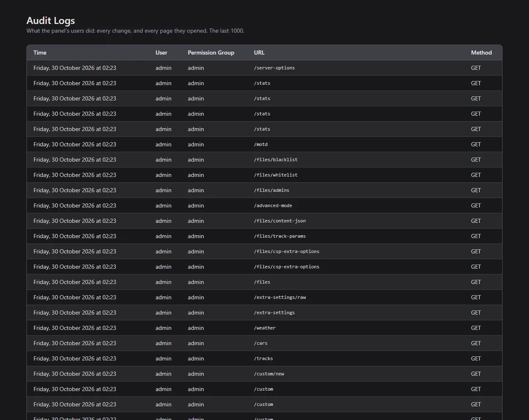The width and height of the screenshot is (529, 420).
Task: Click the Audit Logs page heading
Action: coord(50,21)
